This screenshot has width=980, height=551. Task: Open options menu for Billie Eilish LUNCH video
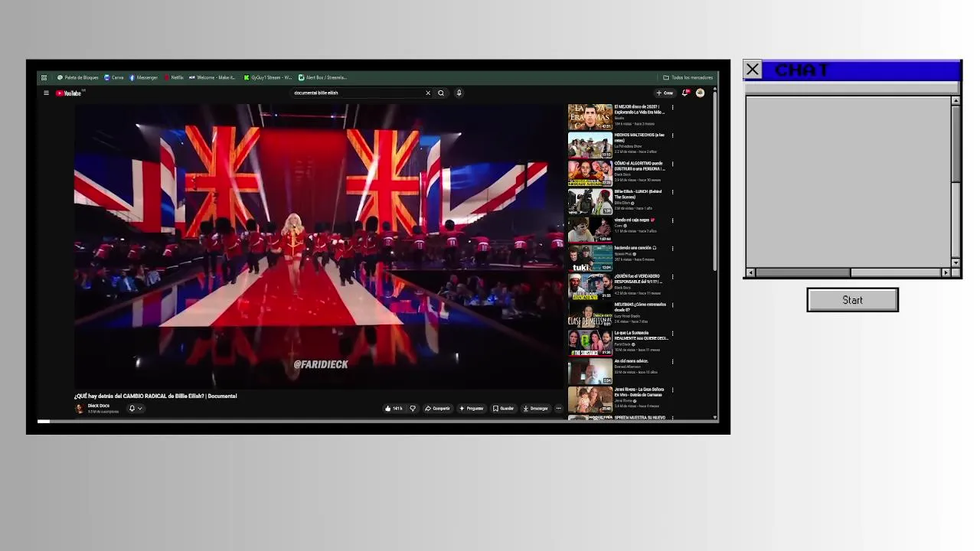(672, 192)
